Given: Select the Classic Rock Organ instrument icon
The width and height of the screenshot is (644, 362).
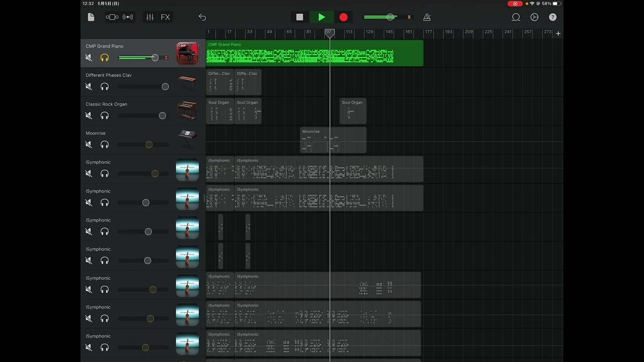Looking at the screenshot, I should pos(187,111).
